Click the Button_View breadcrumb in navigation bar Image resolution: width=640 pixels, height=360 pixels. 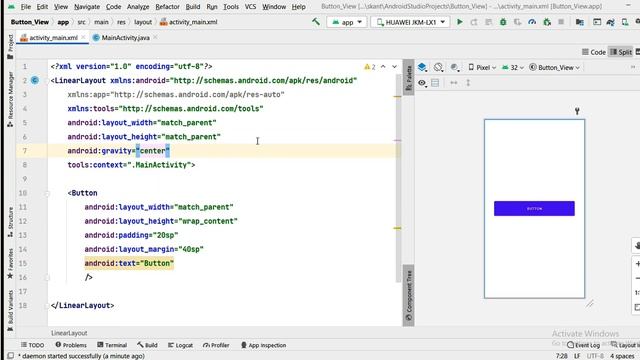click(30, 22)
